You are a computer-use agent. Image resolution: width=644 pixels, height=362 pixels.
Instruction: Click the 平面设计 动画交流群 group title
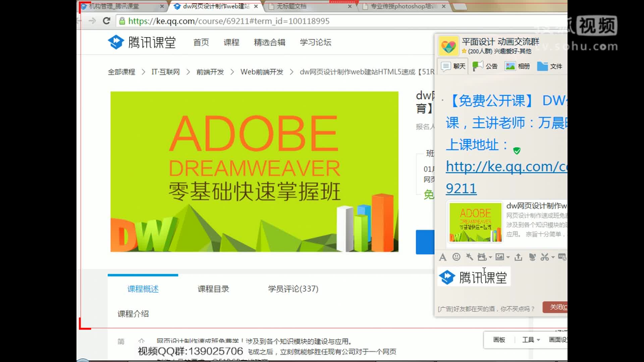click(500, 42)
